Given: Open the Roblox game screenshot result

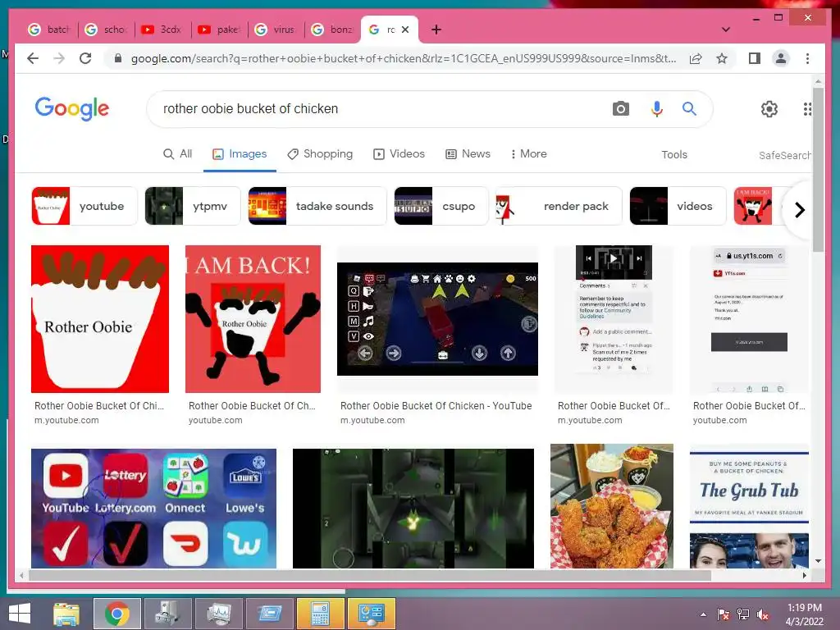Looking at the screenshot, I should [437, 319].
